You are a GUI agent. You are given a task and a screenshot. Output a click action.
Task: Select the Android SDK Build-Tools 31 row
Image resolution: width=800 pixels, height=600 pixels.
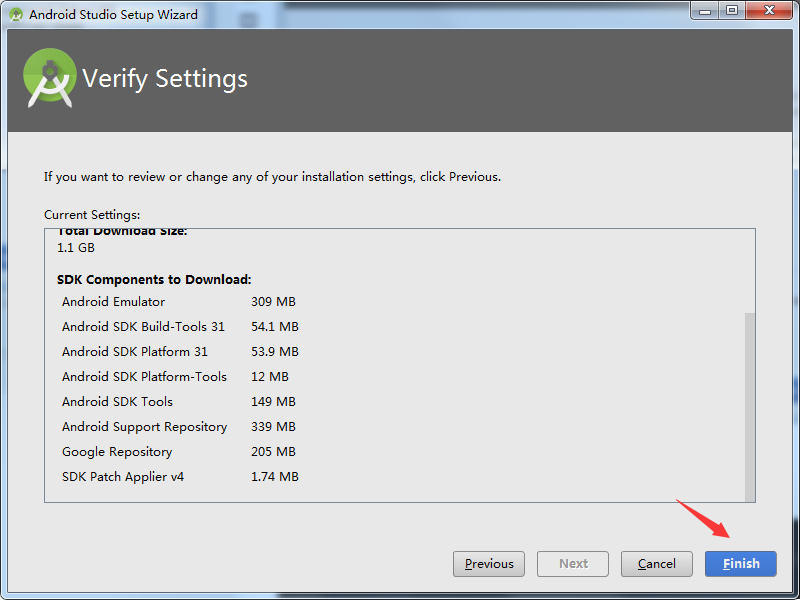(x=180, y=327)
